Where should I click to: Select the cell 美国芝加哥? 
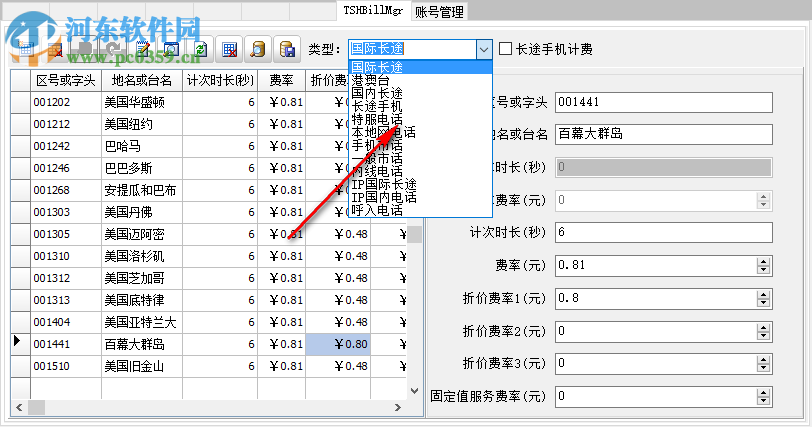[x=142, y=278]
